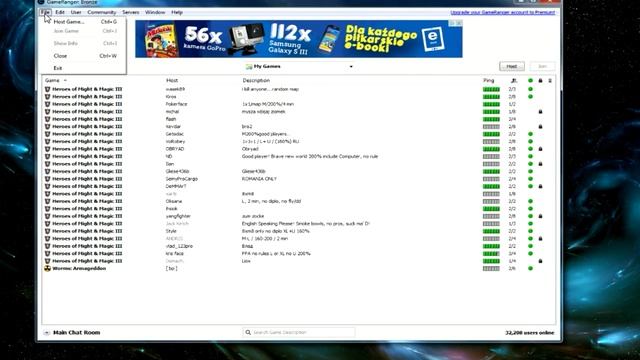Image resolution: width=640 pixels, height=360 pixels.
Task: Click the ping bar in Gleise436b's row
Action: pos(491,171)
